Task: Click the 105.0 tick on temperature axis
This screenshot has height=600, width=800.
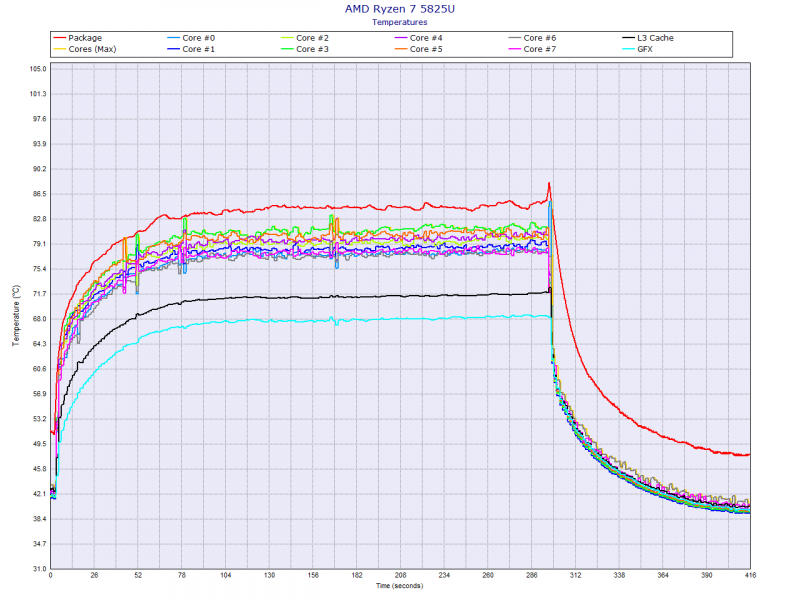Action: click(x=37, y=69)
